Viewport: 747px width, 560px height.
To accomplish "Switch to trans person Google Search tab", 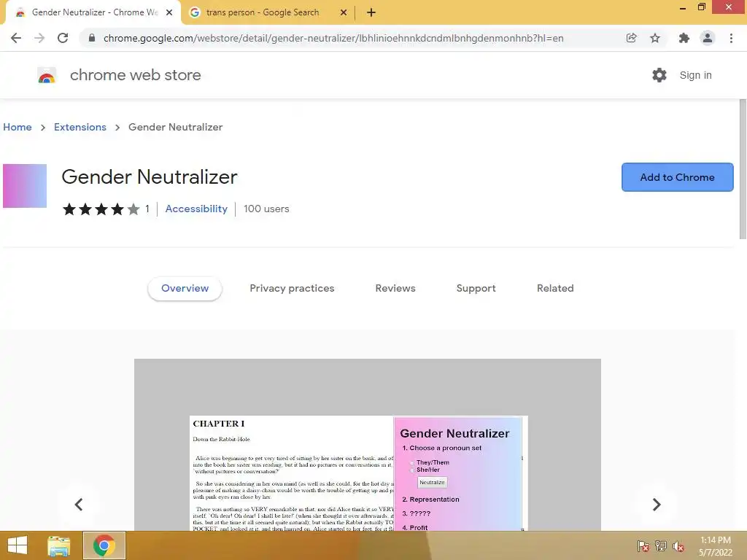I will [x=268, y=12].
